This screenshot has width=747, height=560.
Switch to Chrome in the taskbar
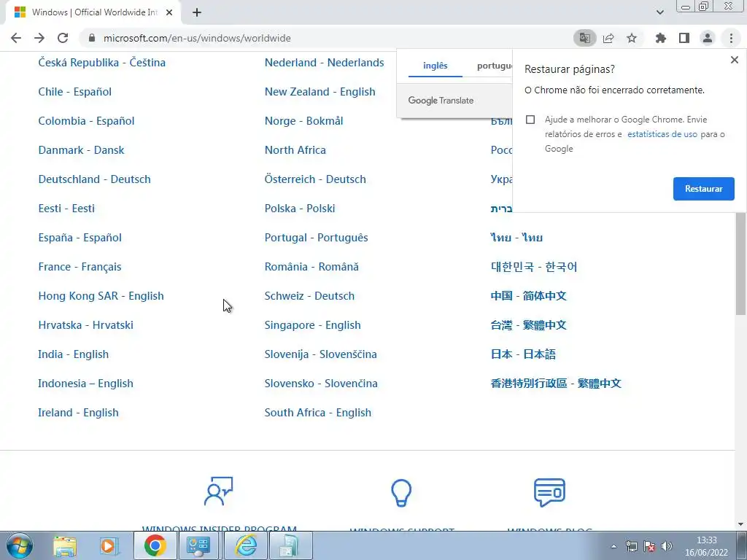pyautogui.click(x=155, y=545)
